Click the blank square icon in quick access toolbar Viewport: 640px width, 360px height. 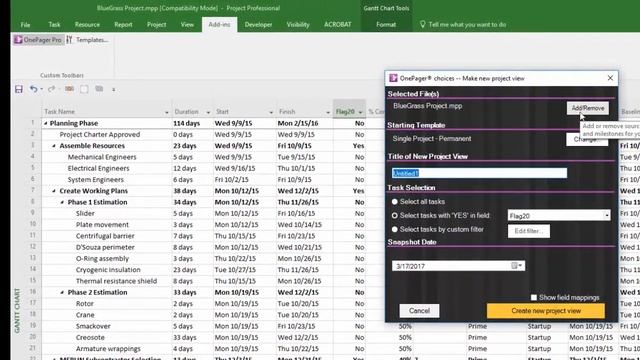tap(84, 89)
